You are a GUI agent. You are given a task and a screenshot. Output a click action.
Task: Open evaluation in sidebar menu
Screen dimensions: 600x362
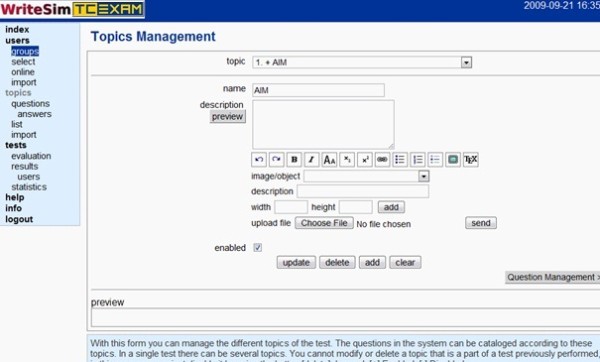(31, 156)
